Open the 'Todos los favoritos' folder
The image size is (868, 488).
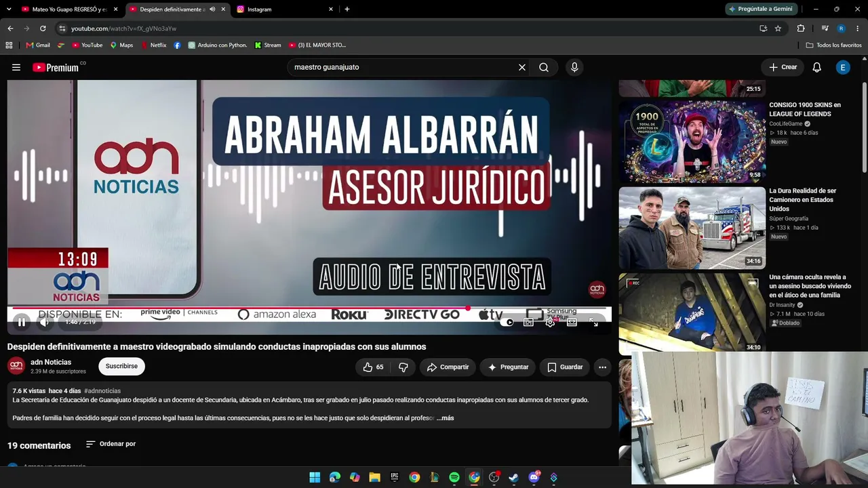834,45
